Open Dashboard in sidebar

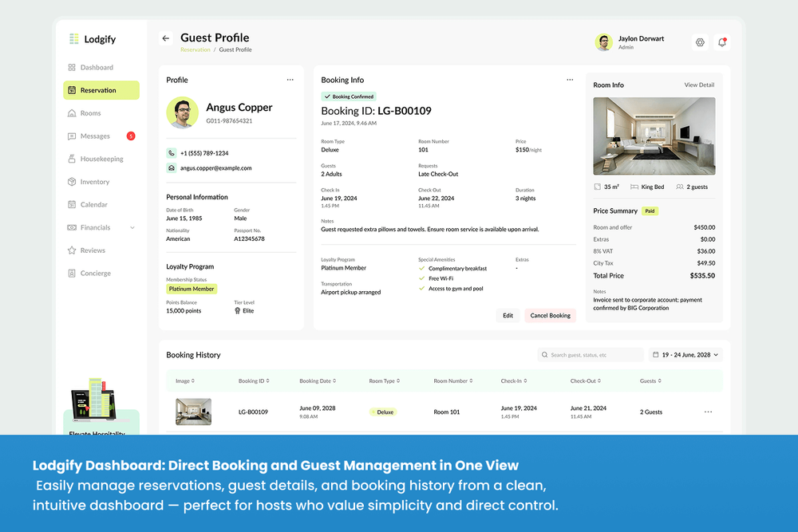click(x=101, y=67)
